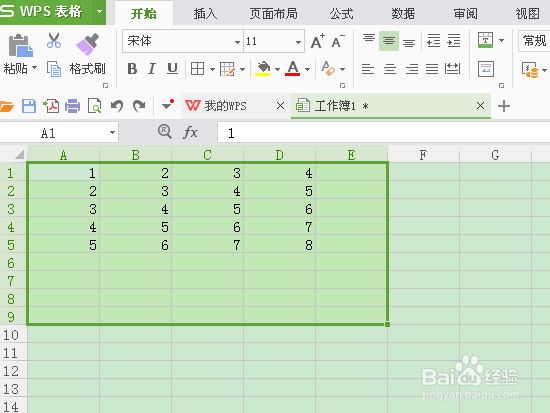Open the number format 常规 box
Viewport: 550px width, 413px height.
(534, 41)
